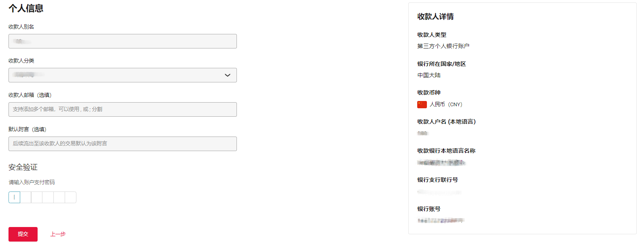
Task: Focus the 收款人邮箱 email input field
Action: point(122,109)
